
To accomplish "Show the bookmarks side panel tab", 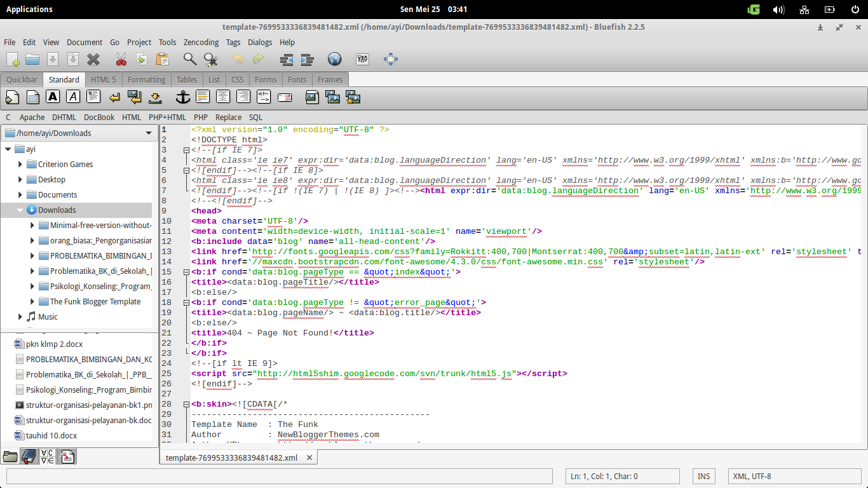I will click(x=29, y=456).
